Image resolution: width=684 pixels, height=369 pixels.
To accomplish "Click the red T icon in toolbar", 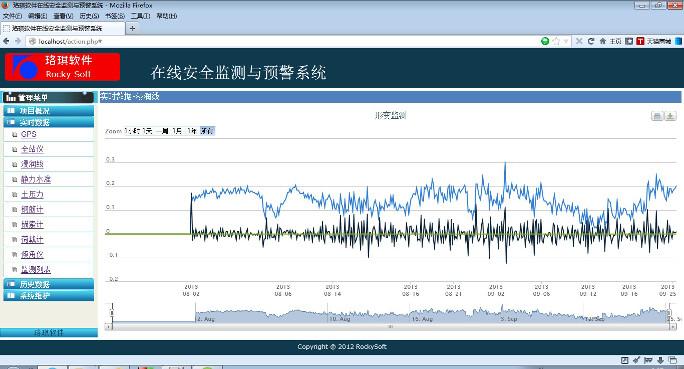I will [640, 41].
